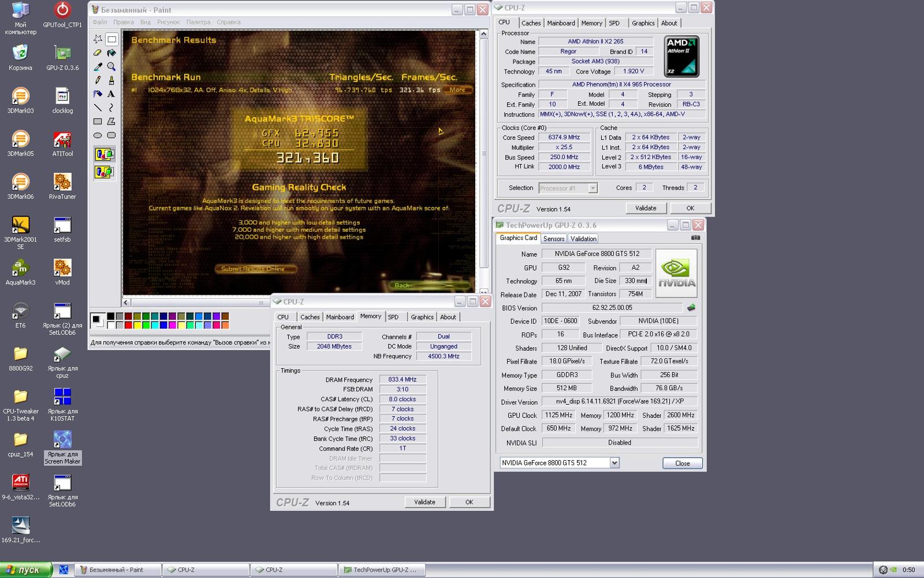Switch to Sensors tab in GPU-Z
The height and width of the screenshot is (578, 924).
pyautogui.click(x=554, y=239)
